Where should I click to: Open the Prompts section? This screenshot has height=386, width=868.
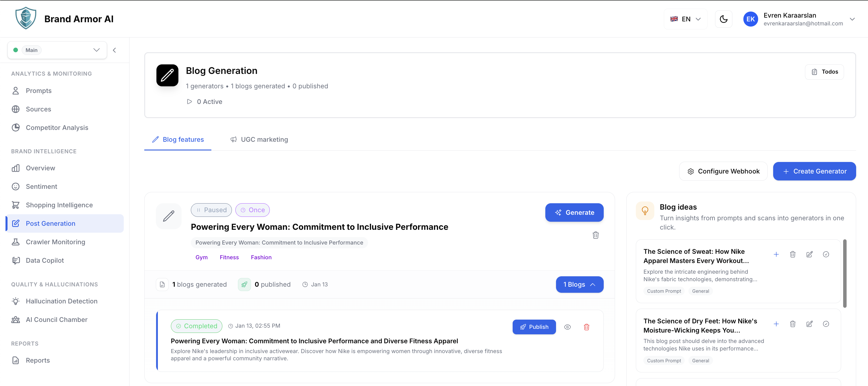pyautogui.click(x=38, y=91)
